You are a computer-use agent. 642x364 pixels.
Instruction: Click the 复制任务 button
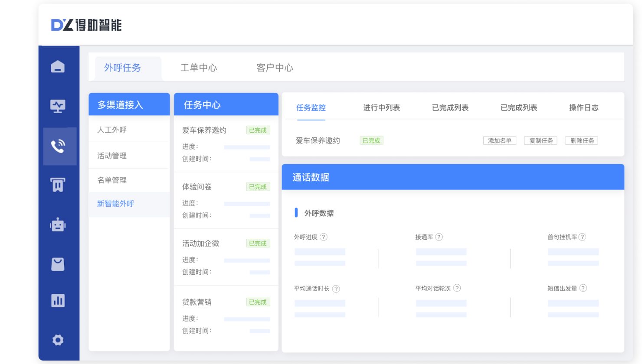tap(540, 140)
